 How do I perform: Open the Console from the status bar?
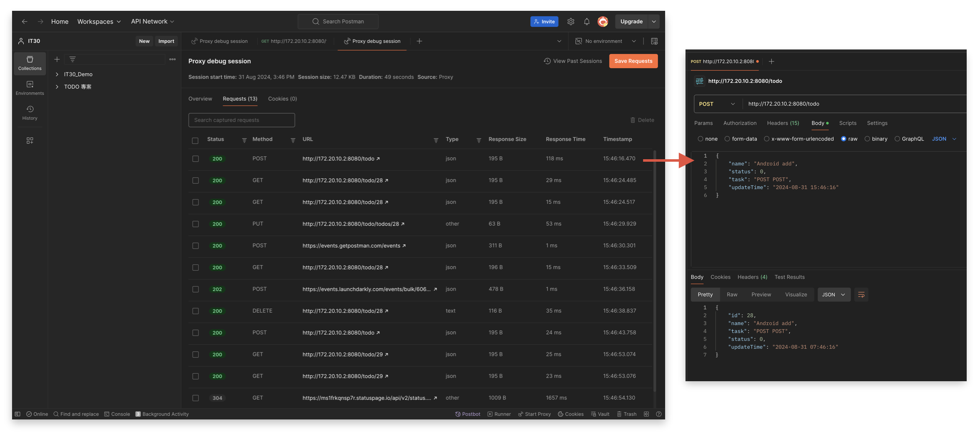coord(117,414)
